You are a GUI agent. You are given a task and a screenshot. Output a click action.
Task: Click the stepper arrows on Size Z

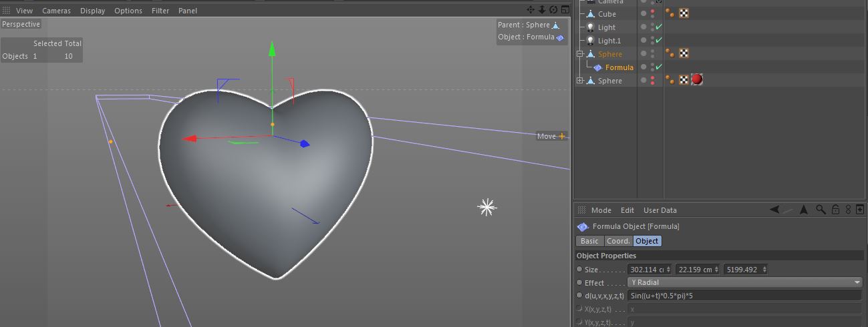click(764, 270)
